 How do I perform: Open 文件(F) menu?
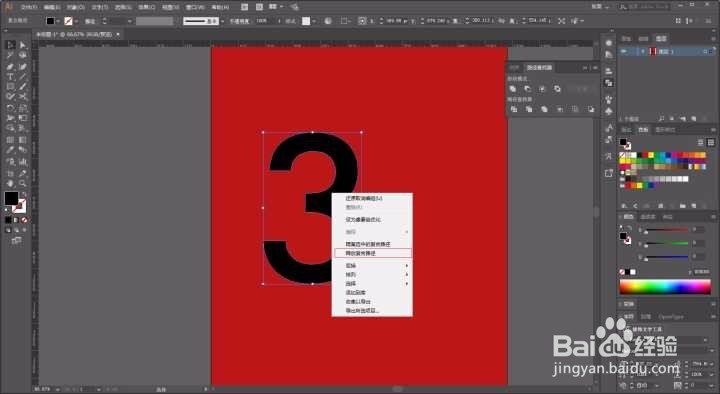point(28,7)
